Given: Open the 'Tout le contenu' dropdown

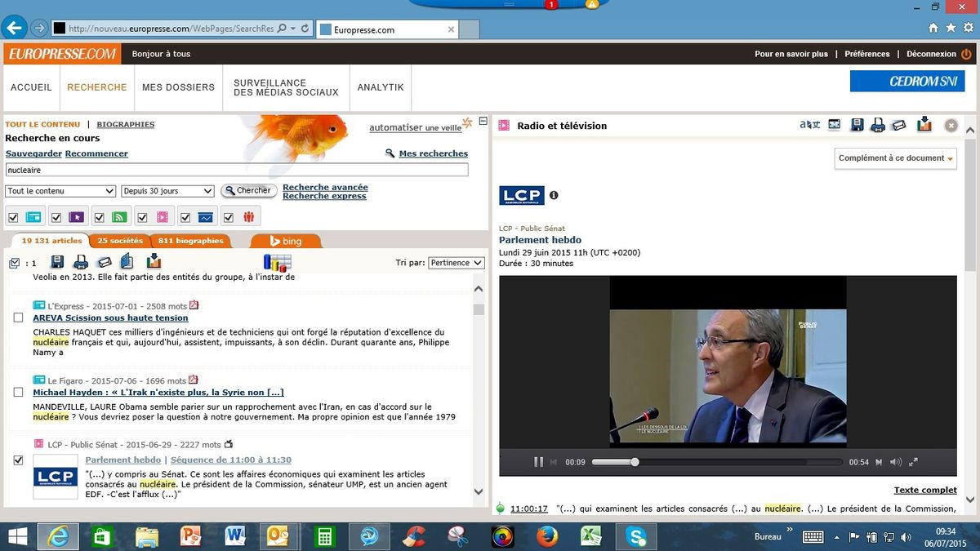Looking at the screenshot, I should [x=60, y=191].
